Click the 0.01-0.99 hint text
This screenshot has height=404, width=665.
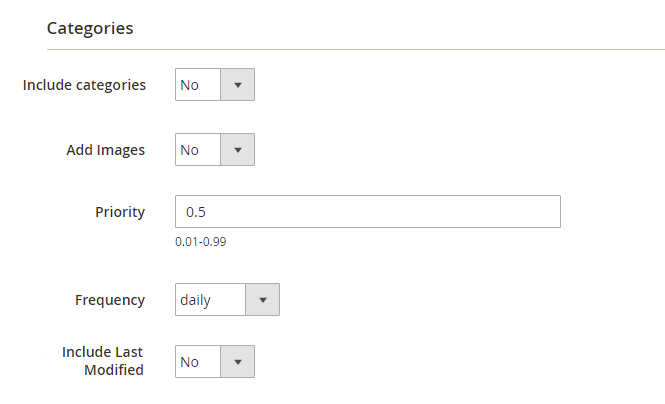200,242
